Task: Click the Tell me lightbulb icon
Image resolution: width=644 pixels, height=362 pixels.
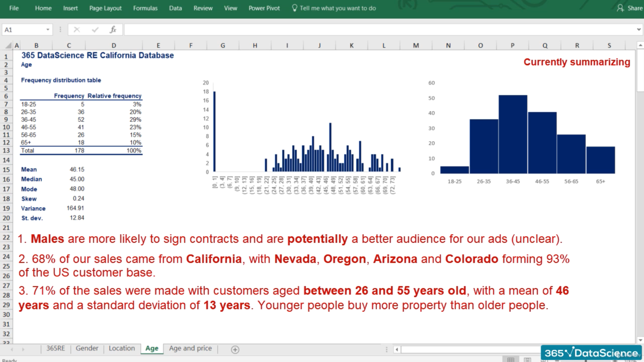Action: coord(294,8)
